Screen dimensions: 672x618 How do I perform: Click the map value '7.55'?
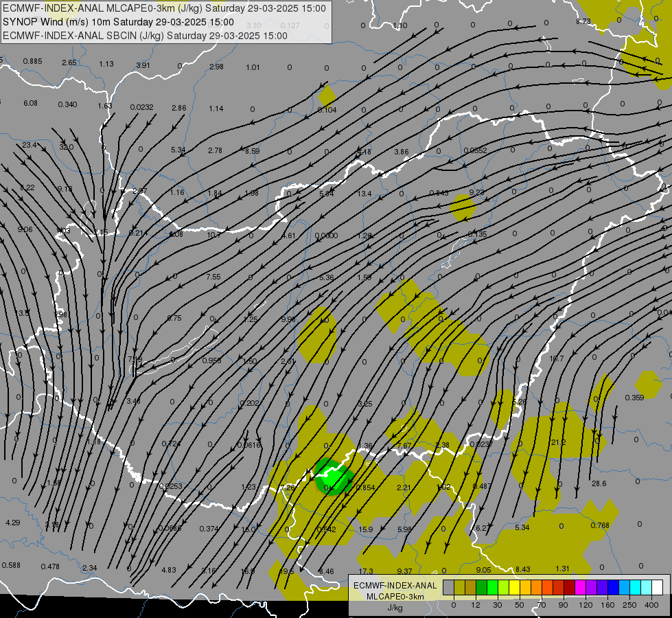coord(213,277)
